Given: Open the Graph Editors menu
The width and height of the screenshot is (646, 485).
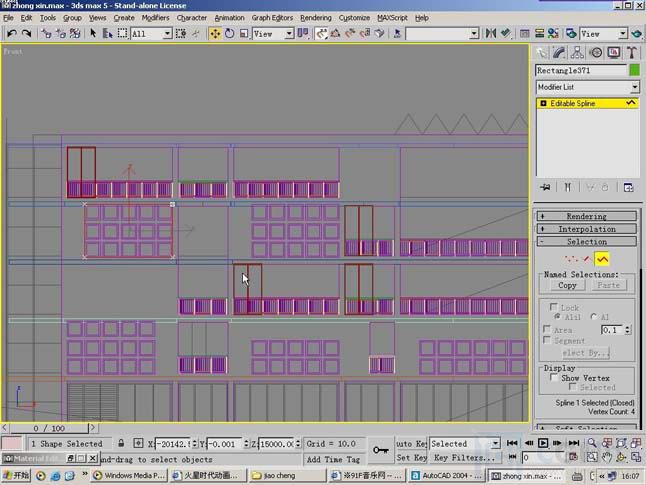Looking at the screenshot, I should pos(272,18).
